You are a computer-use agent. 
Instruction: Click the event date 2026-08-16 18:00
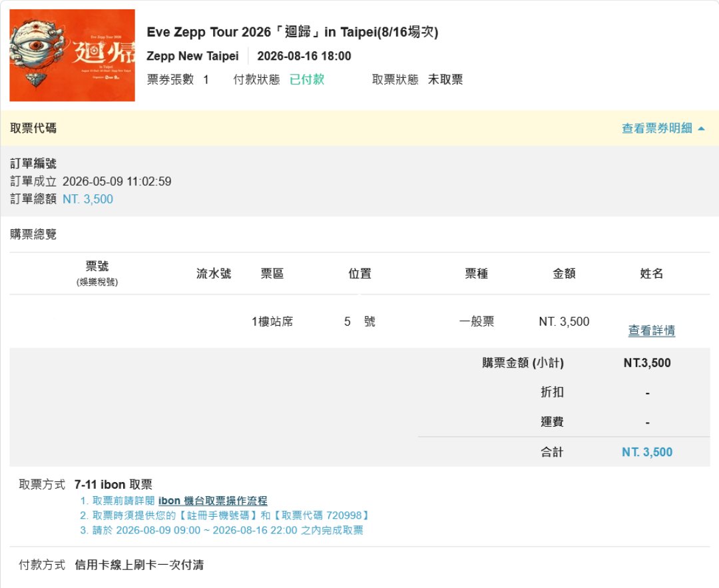(x=304, y=56)
